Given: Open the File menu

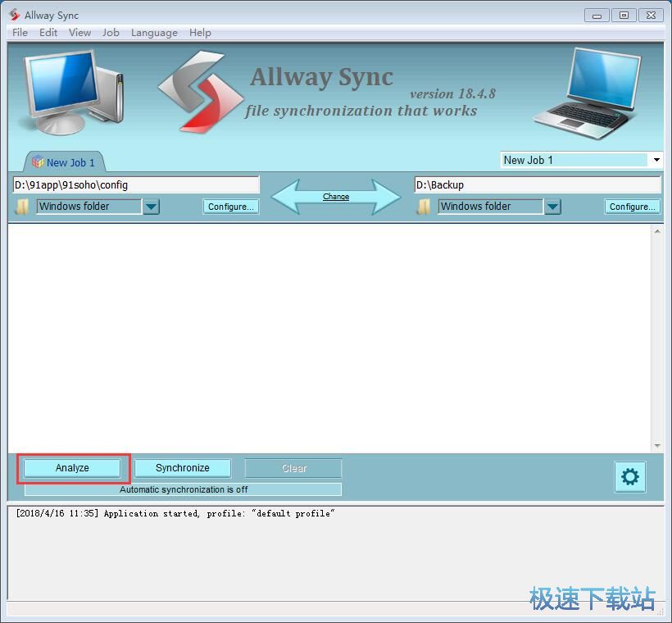Looking at the screenshot, I should (20, 33).
